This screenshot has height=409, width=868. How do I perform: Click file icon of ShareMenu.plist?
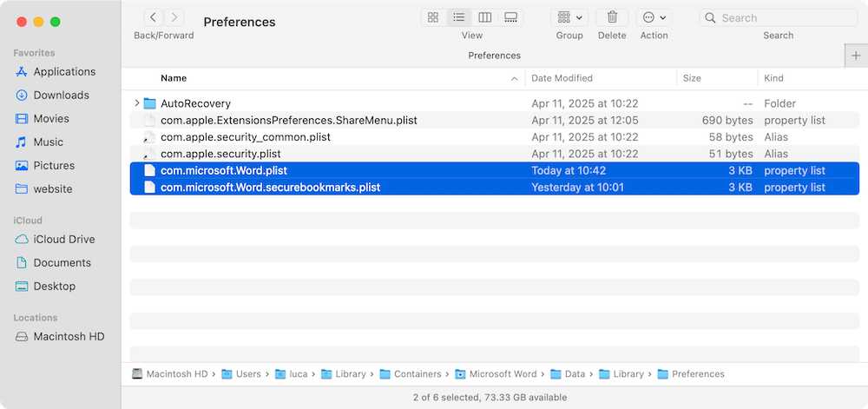coord(149,120)
